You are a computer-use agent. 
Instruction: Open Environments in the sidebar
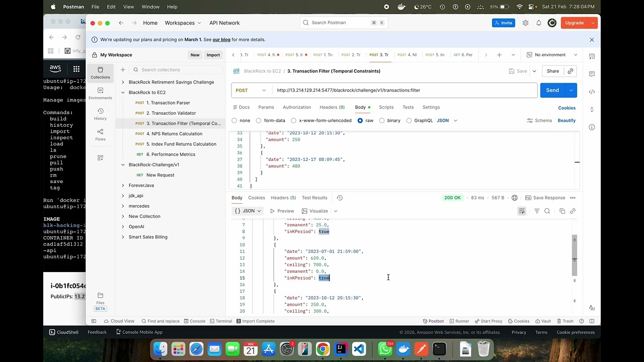(x=100, y=94)
